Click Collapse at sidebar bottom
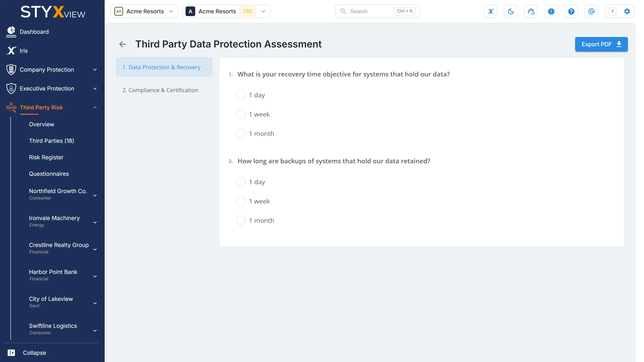Viewport: 644px width, 362px height. [x=34, y=353]
